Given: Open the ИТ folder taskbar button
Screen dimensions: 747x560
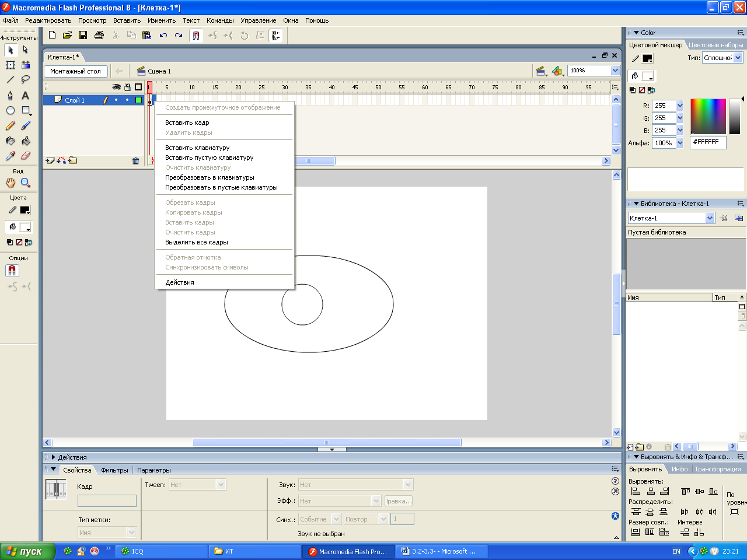Looking at the screenshot, I should tap(254, 551).
